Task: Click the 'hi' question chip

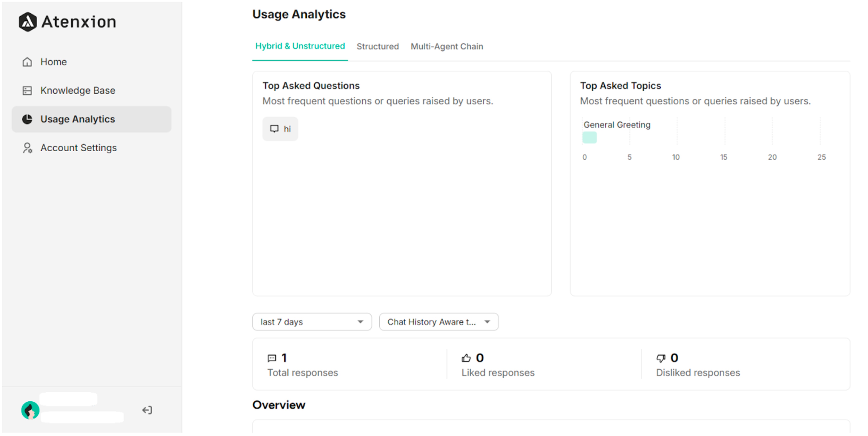Action: [280, 128]
